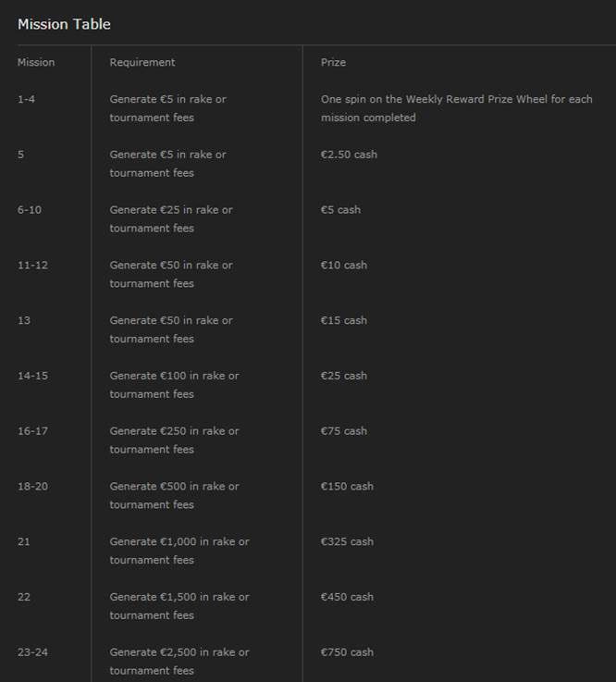Click mission 18-20 row label
This screenshot has width=616, height=682.
tap(32, 486)
